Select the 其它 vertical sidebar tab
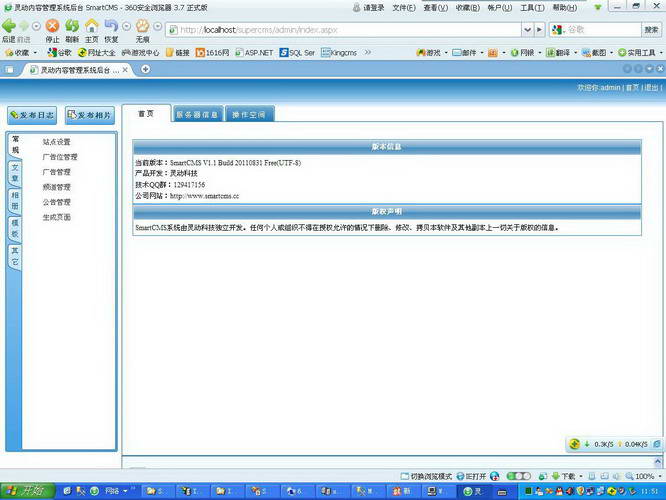Screen dimensions: 666x500 (x=15, y=256)
